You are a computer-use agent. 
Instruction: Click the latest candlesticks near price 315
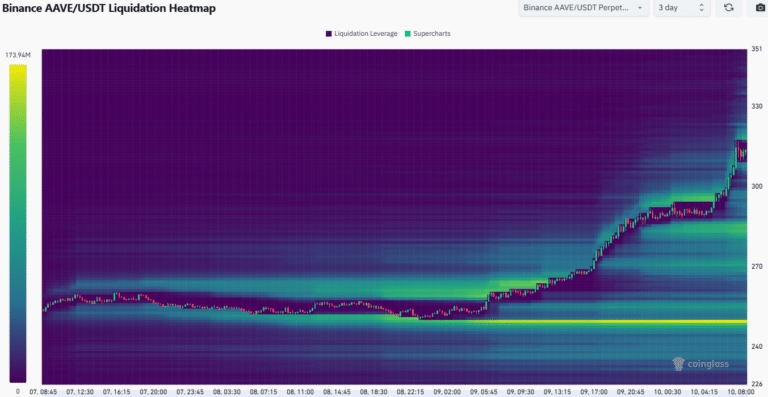click(741, 151)
